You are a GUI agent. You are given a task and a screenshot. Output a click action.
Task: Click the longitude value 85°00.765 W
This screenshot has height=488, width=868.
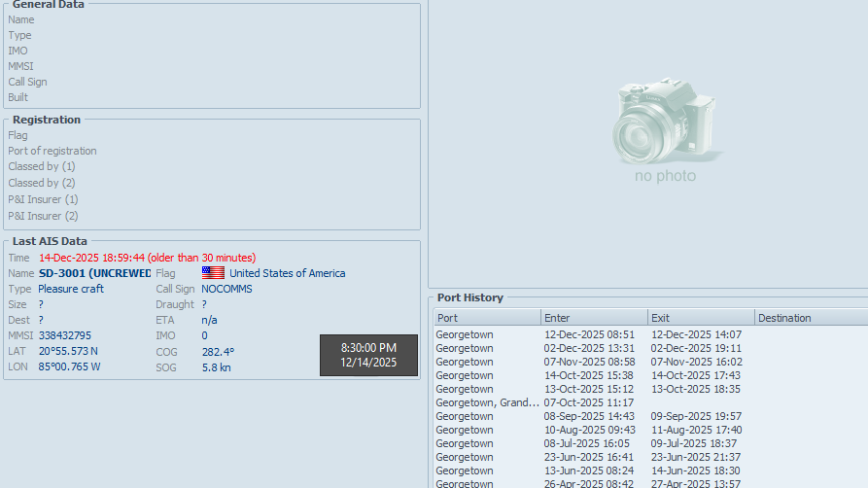coord(69,366)
